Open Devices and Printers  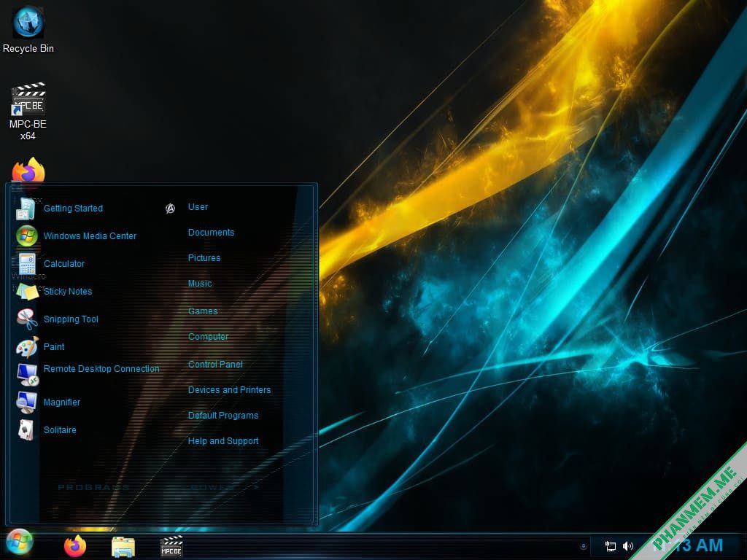[x=229, y=390]
